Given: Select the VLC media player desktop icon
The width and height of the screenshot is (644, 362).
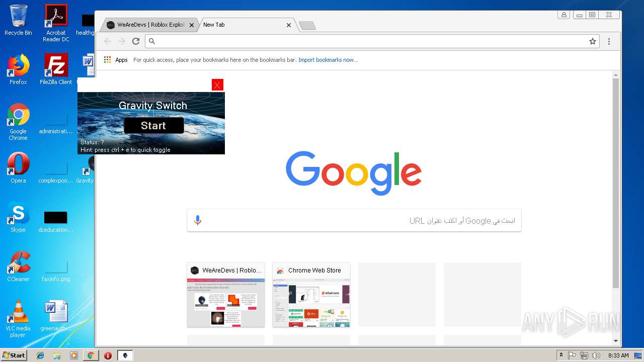Looking at the screenshot, I should [x=18, y=319].
